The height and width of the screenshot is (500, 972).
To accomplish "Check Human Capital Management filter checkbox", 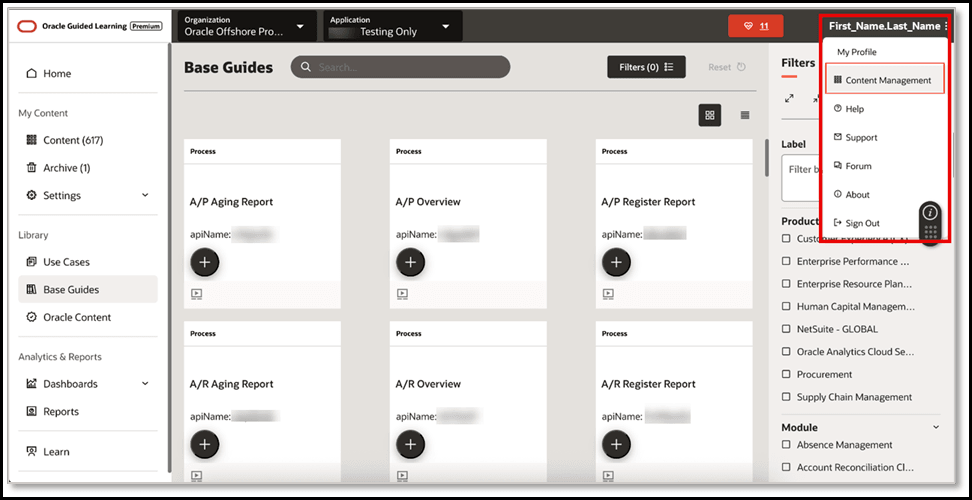I will [786, 306].
